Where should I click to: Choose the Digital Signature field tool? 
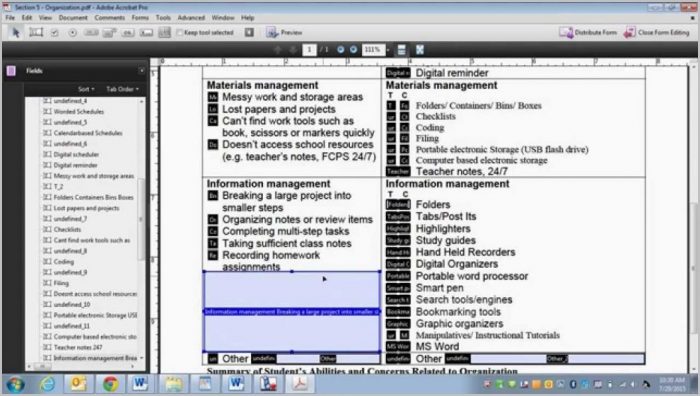tap(146, 33)
